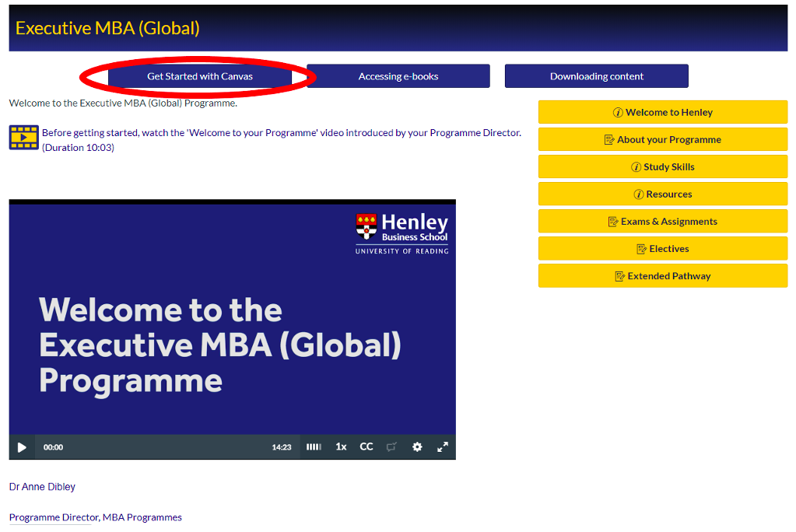This screenshot has width=796, height=532.
Task: Click the (Duration 10:03) text
Action: click(x=78, y=147)
